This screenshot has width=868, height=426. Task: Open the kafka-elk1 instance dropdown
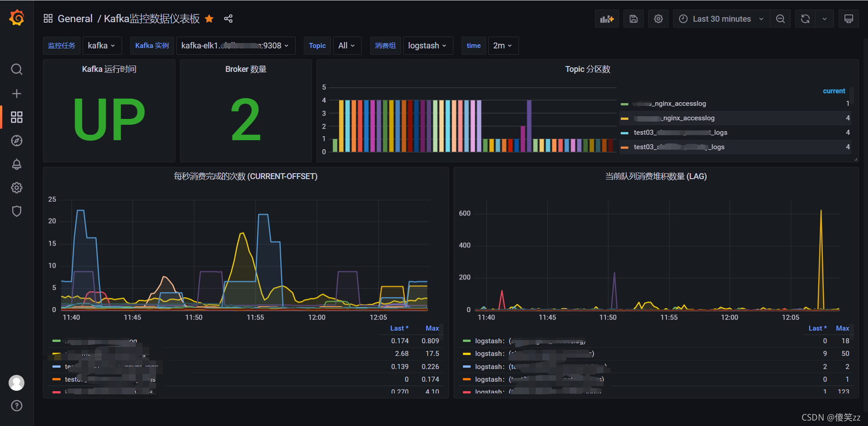[236, 46]
